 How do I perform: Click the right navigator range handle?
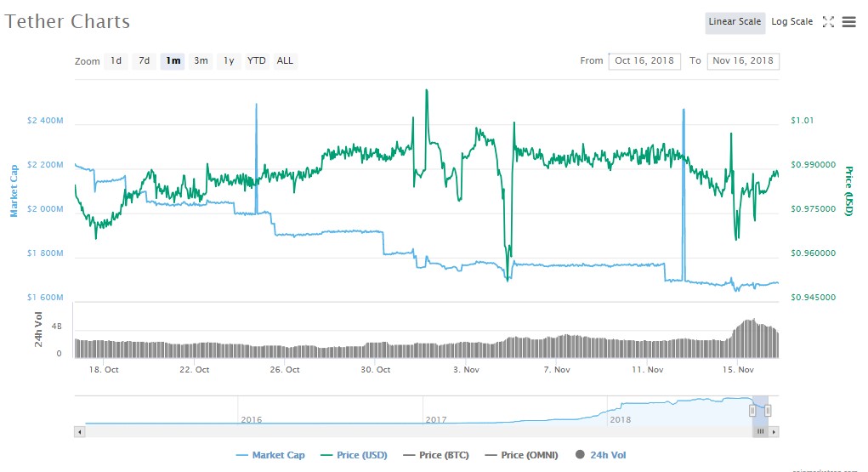pyautogui.click(x=768, y=411)
